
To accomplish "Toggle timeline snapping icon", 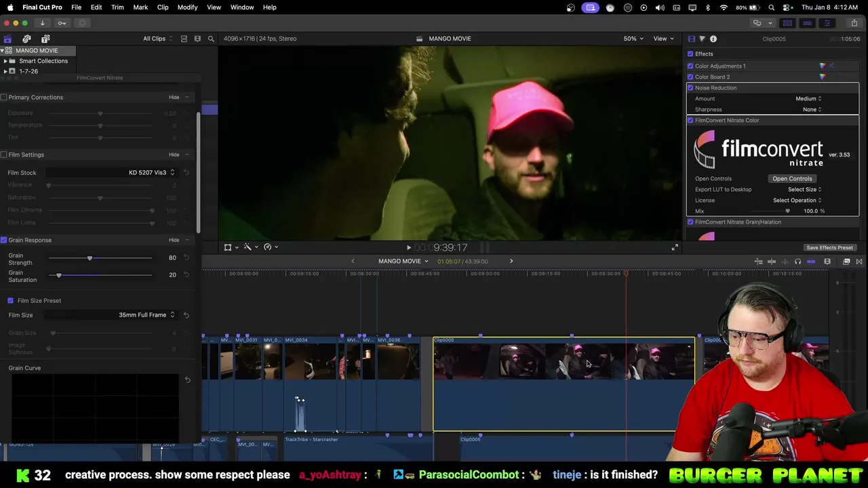I will [x=811, y=262].
